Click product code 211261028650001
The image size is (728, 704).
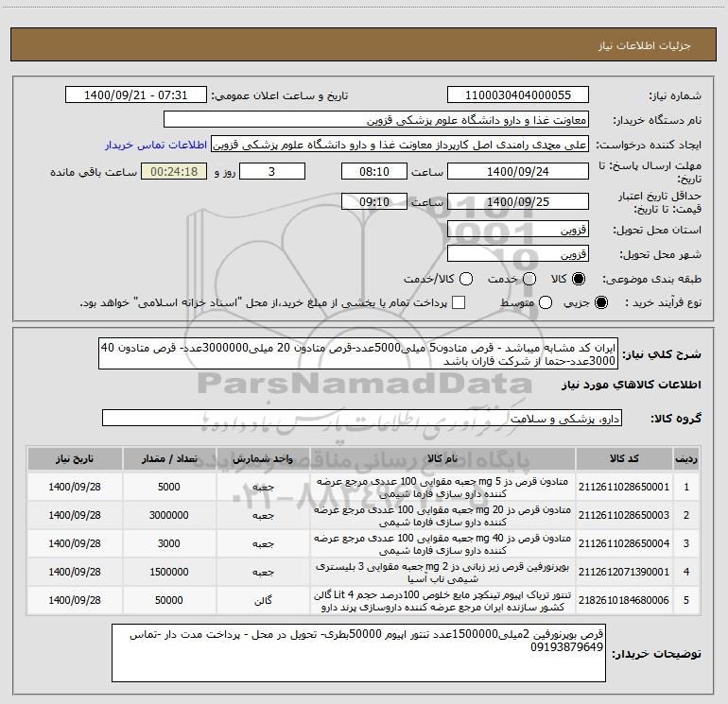pos(624,487)
